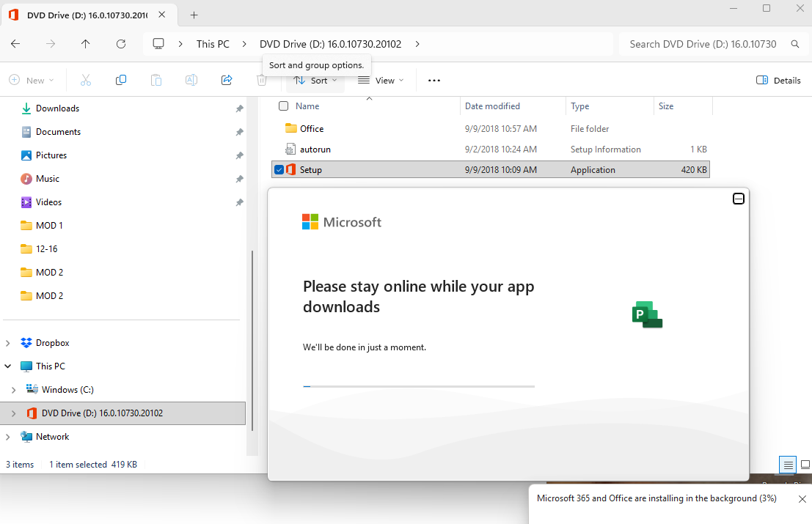Expand the Windows (C:) tree node
The image size is (812, 524).
point(13,389)
